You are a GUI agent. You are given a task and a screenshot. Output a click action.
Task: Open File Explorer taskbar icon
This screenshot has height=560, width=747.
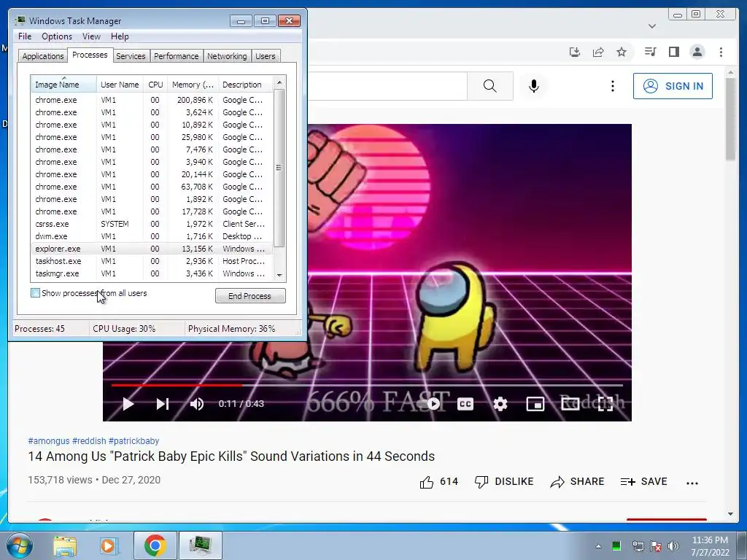pos(65,545)
